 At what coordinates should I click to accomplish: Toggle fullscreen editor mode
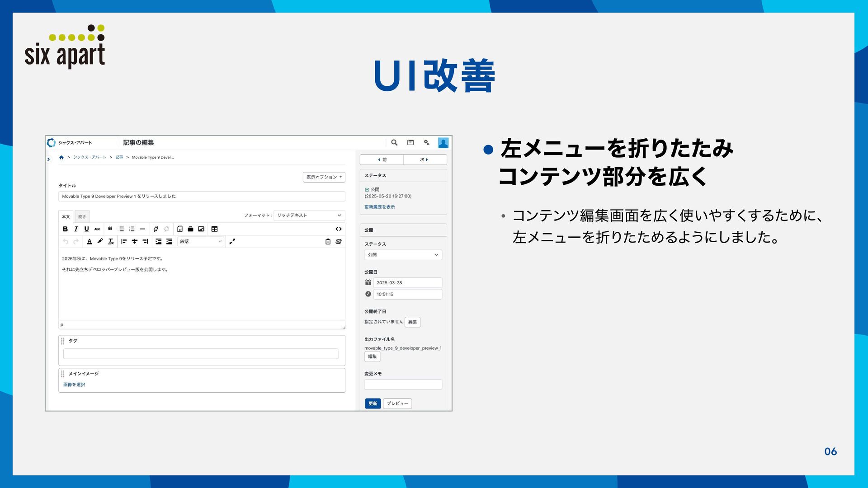coord(232,242)
